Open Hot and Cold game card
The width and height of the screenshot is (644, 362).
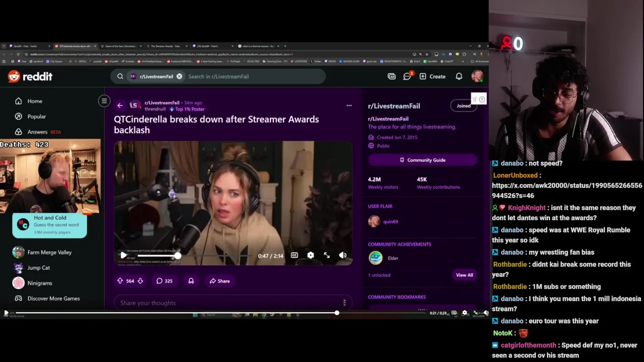[49, 225]
